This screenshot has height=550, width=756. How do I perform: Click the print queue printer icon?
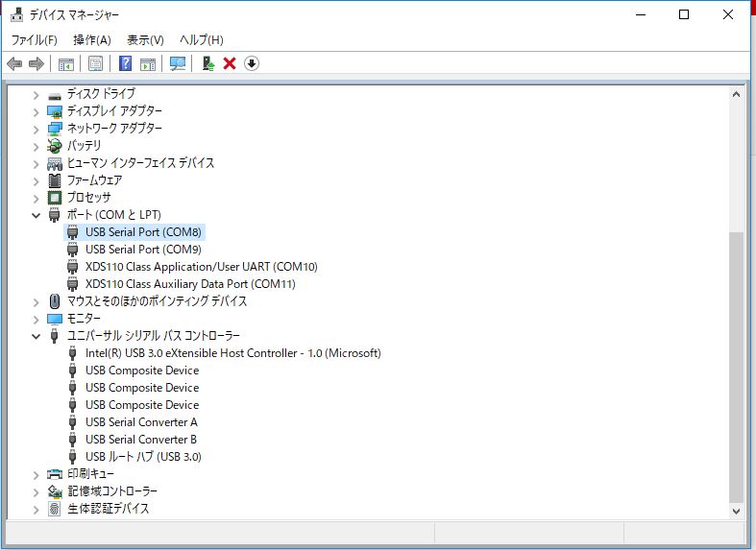(x=55, y=474)
